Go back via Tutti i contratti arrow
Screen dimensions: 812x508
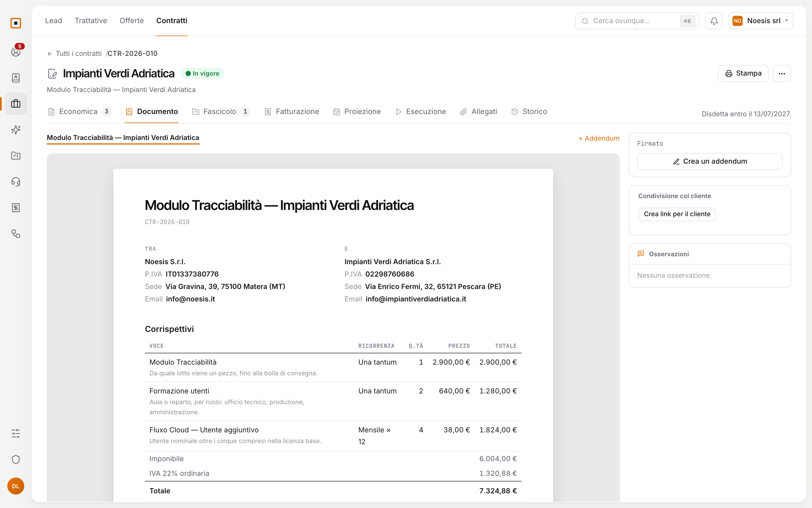pos(74,53)
